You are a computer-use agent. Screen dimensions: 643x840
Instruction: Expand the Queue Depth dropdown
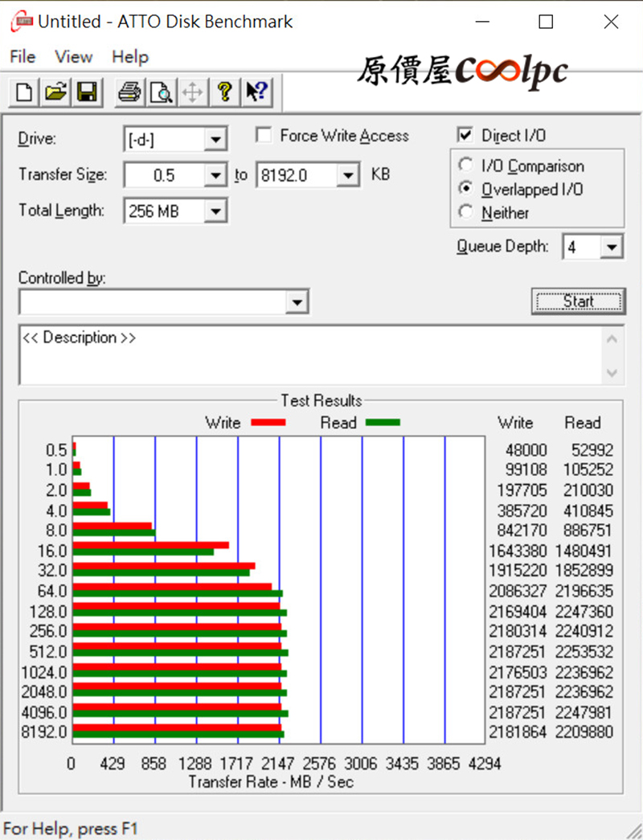[612, 248]
